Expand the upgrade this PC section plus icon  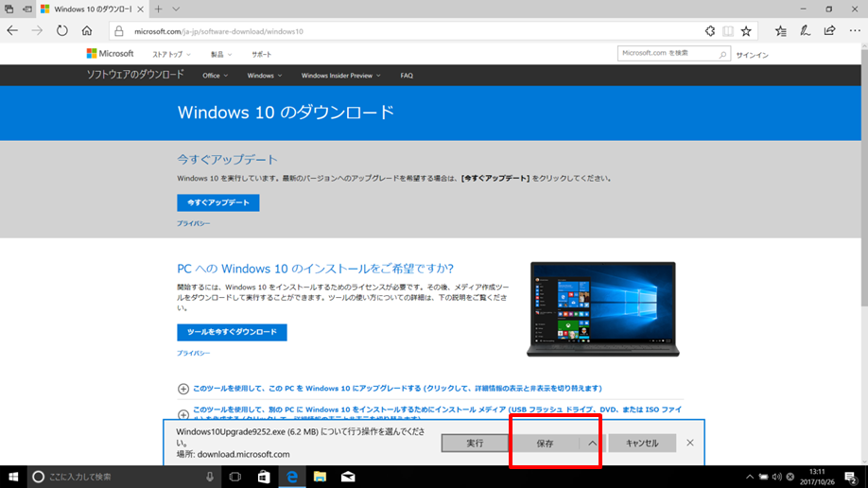click(x=183, y=389)
